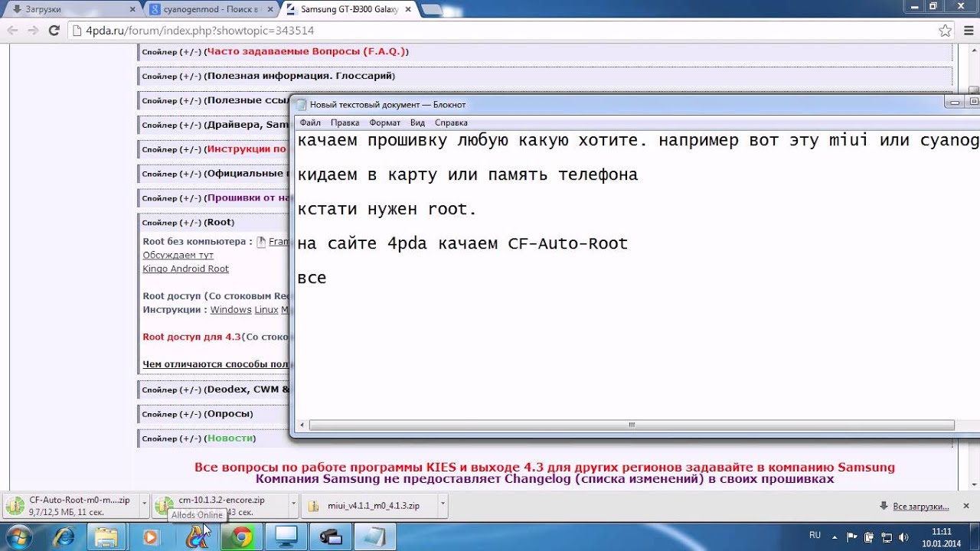Open the volume speaker tray icon

coord(904,536)
